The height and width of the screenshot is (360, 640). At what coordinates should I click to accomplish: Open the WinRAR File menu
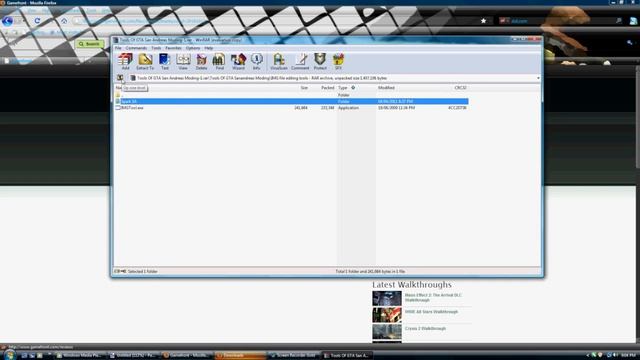click(x=118, y=48)
